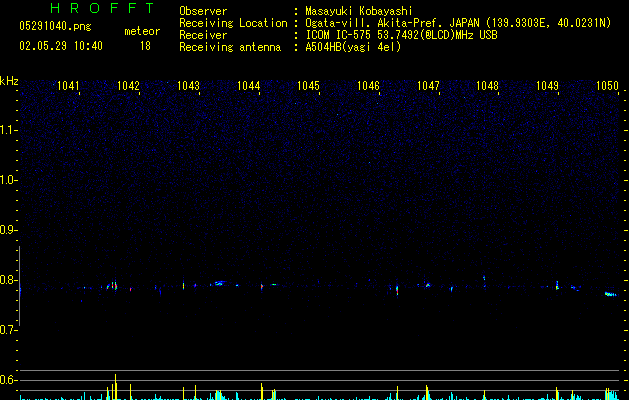Click the 1042 time tick label
The width and height of the screenshot is (629, 400).
tap(128, 86)
